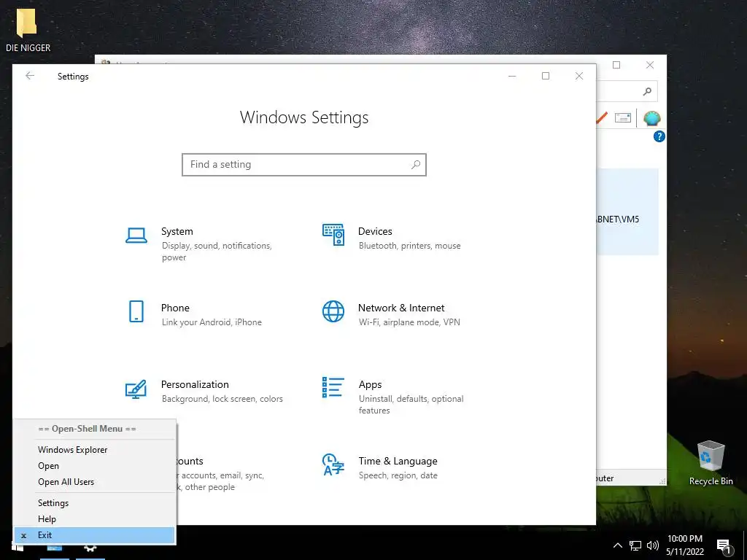Open the Apps list icon

coord(333,387)
